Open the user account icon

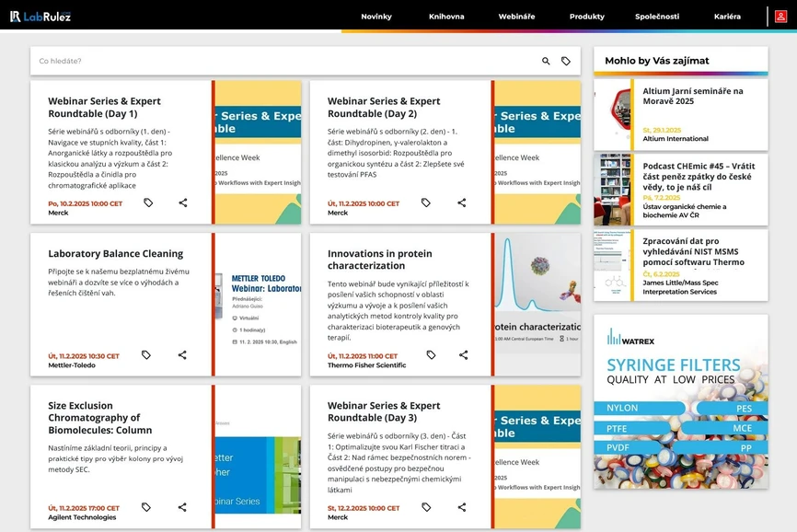(x=780, y=17)
